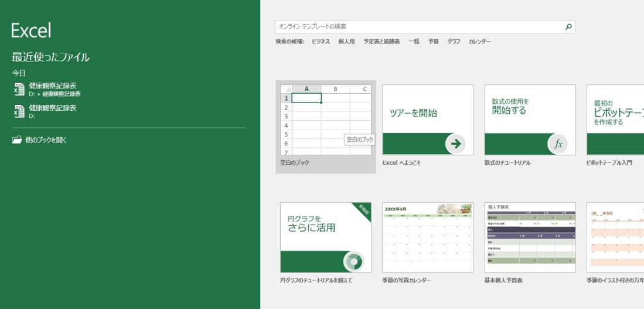
Task: Select the ビジネス suggested search
Action: 321,42
